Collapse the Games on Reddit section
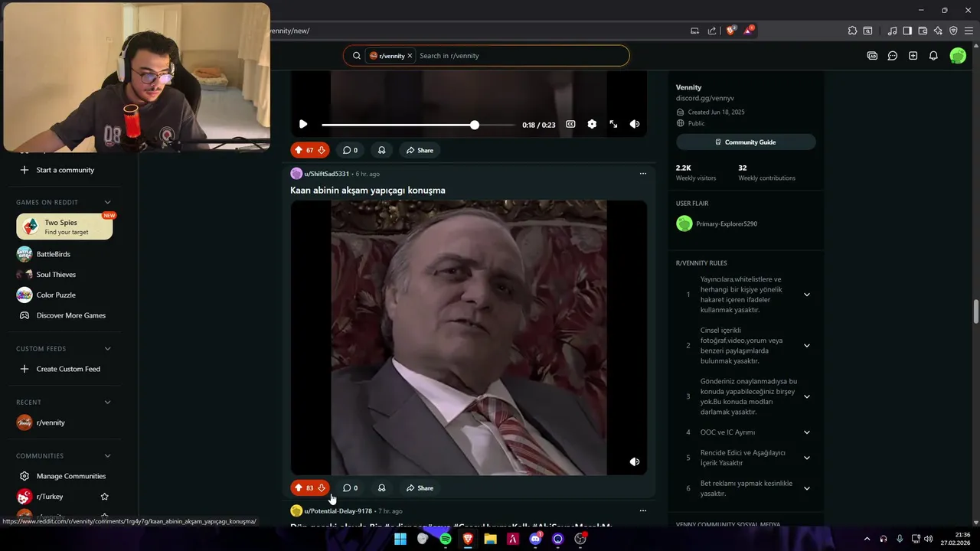Viewport: 980px width, 551px height. (x=107, y=202)
